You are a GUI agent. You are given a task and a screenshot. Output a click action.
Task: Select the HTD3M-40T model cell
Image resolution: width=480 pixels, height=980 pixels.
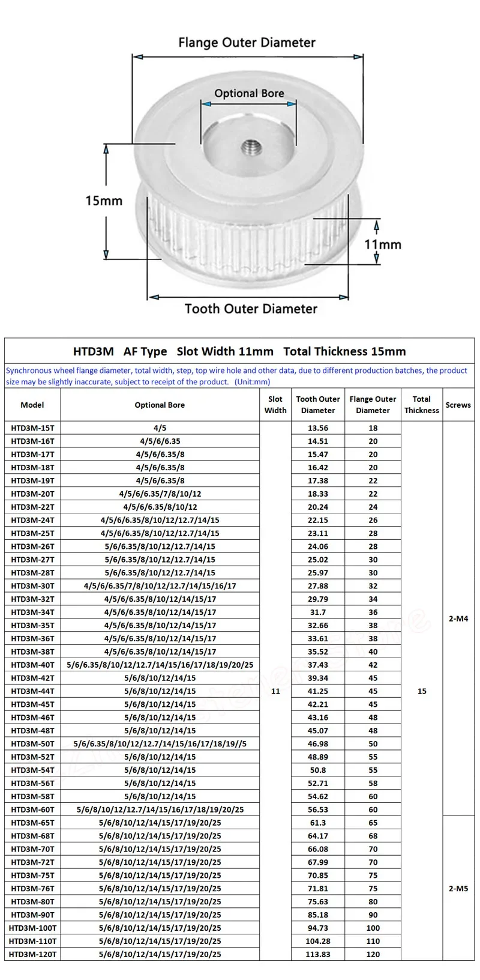click(x=32, y=665)
